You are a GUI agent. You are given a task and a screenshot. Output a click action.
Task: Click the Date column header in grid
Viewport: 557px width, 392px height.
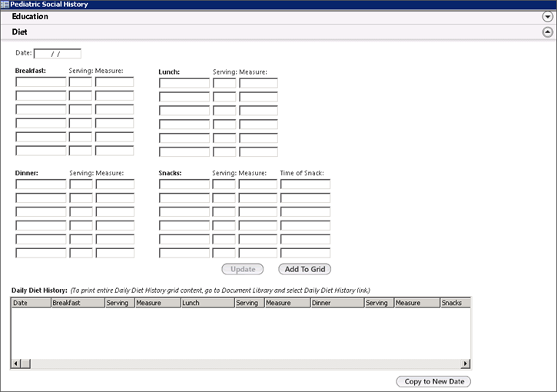[31, 303]
